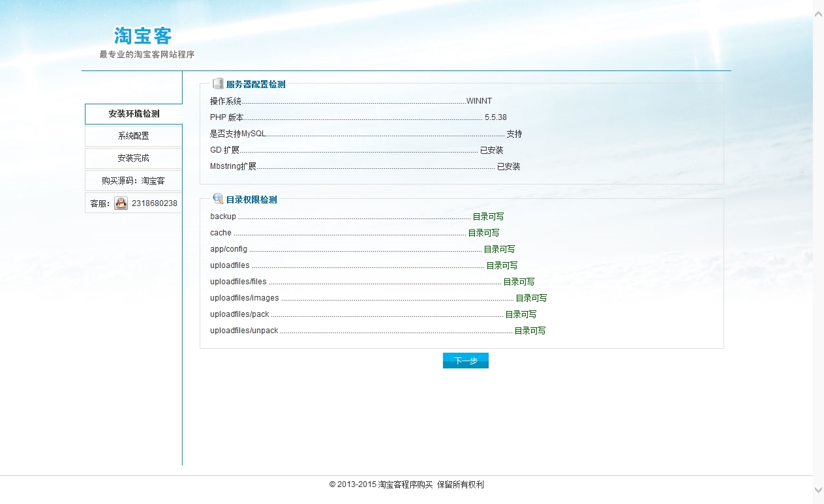Click the 已安装 status for GD 扩展

(492, 150)
